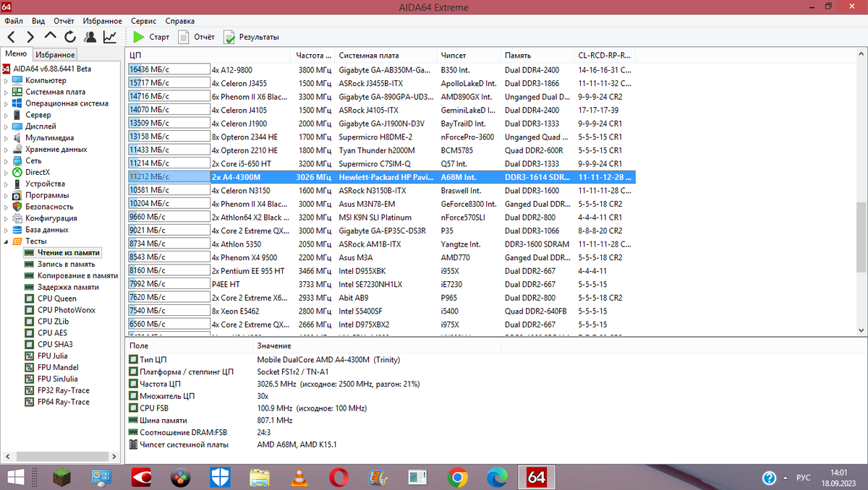Click the user silhouette toolbar icon

(90, 37)
